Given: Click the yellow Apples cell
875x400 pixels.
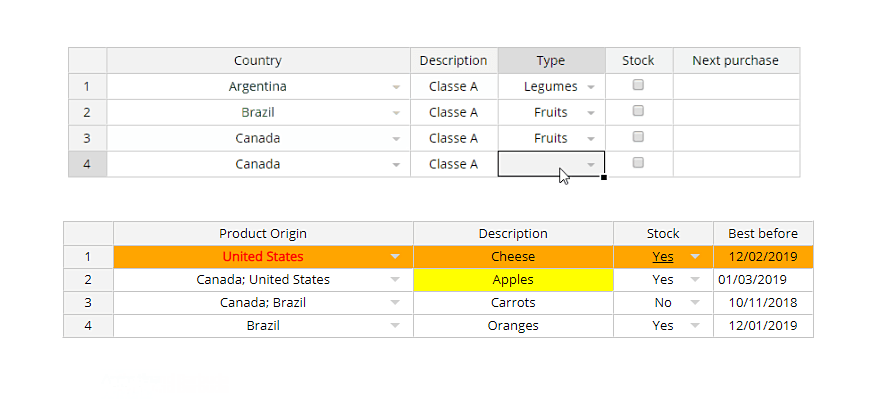Looking at the screenshot, I should [513, 280].
